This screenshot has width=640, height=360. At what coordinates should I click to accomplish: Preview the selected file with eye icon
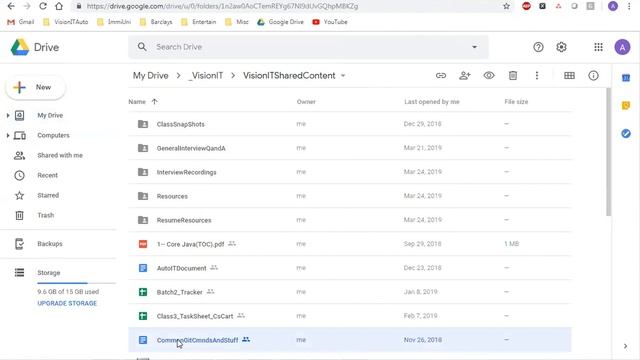point(489,76)
